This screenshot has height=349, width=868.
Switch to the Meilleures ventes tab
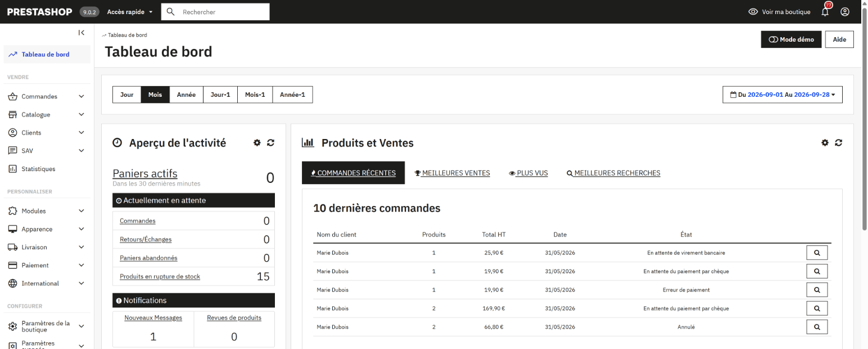coord(452,173)
